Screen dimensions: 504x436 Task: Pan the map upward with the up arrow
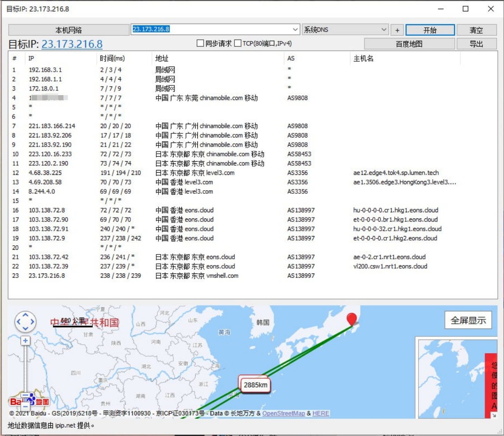26,316
